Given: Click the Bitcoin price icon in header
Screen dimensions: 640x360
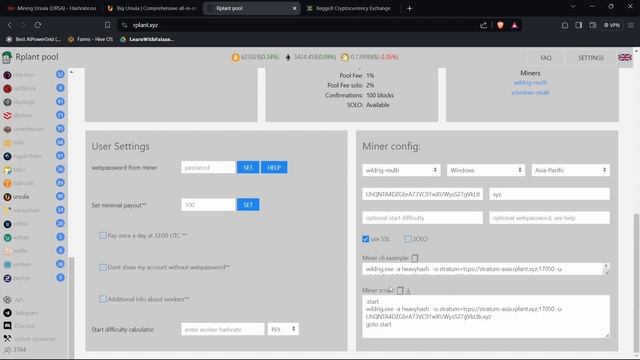Looking at the screenshot, I should pyautogui.click(x=236, y=58).
